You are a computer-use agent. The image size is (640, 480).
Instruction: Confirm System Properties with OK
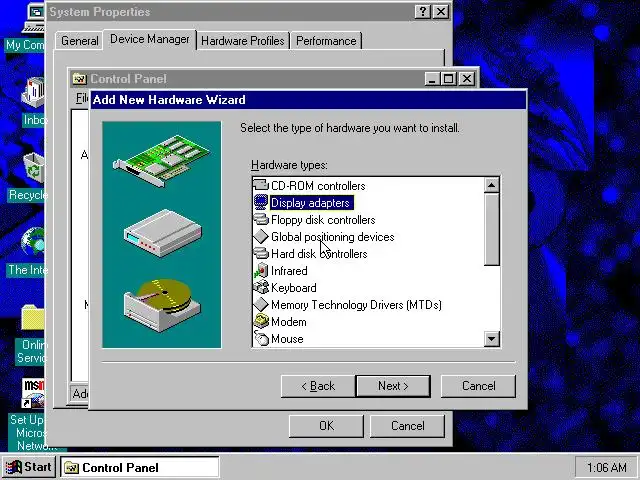pos(326,426)
